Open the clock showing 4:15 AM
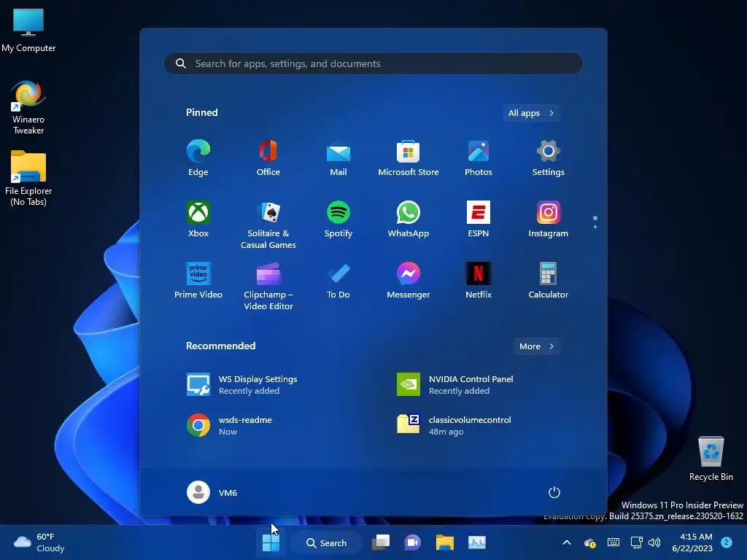747x560 pixels. (692, 542)
